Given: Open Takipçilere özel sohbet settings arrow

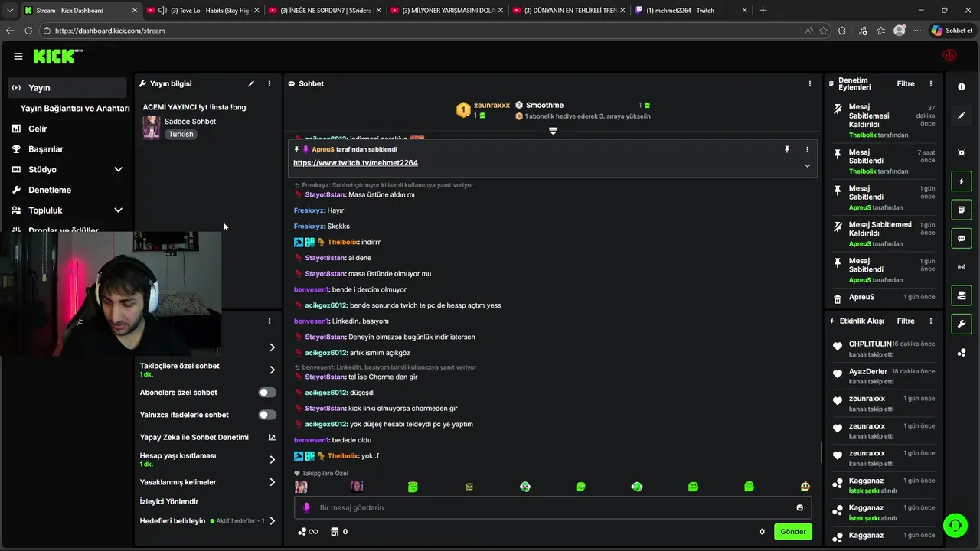Looking at the screenshot, I should [272, 370].
